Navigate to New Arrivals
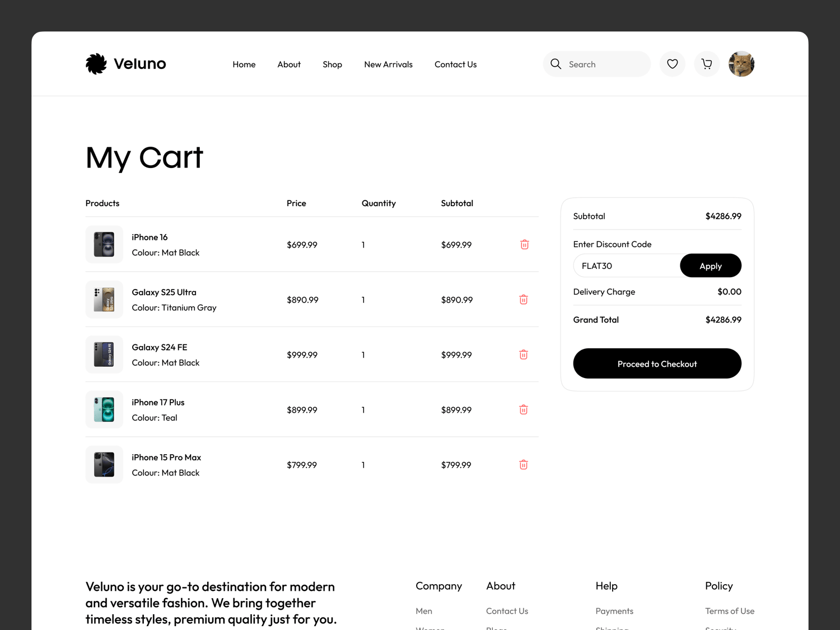 pos(388,64)
